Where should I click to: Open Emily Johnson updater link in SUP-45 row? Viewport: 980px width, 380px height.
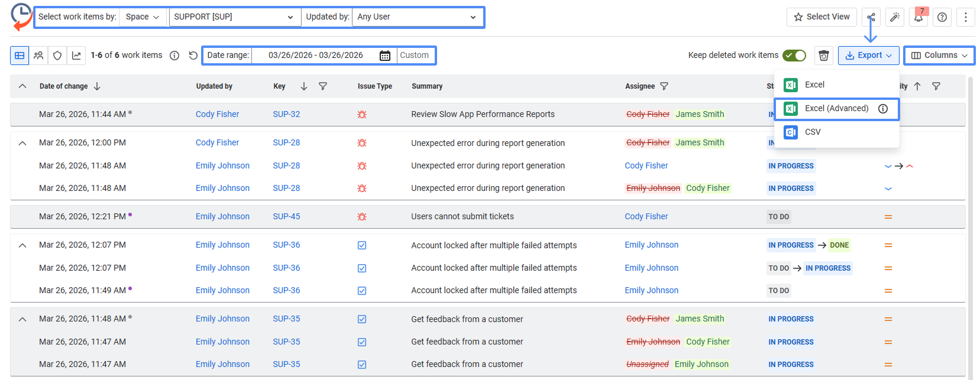point(222,217)
